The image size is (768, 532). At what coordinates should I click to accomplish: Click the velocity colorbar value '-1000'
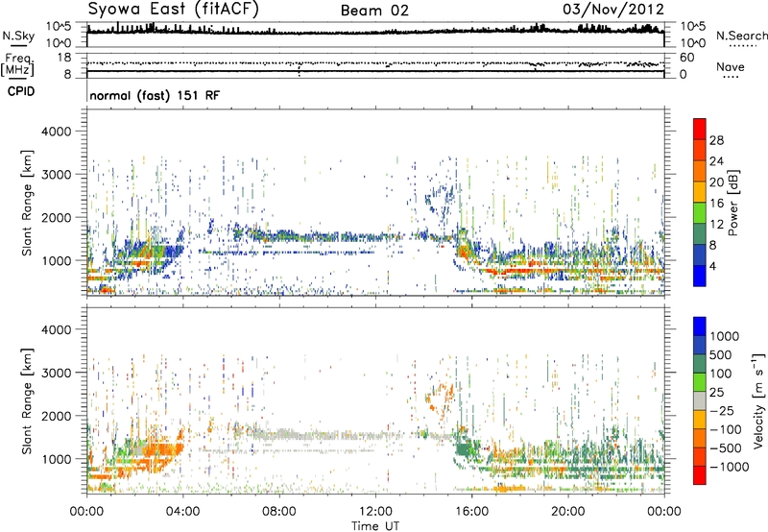729,467
